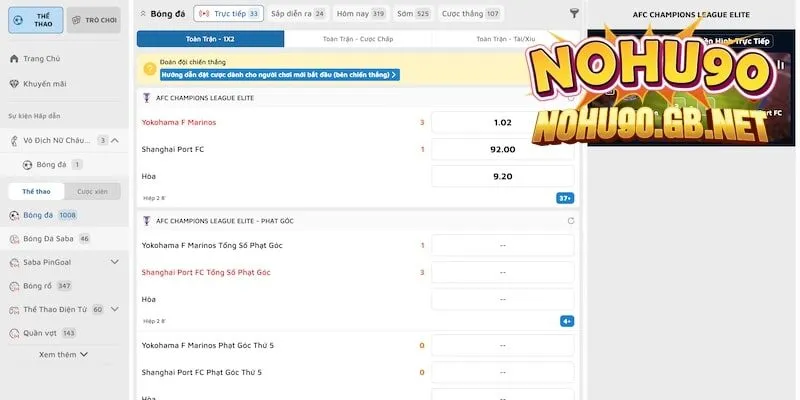
Task: Select the Cược thẳng outright tab
Action: (x=470, y=14)
